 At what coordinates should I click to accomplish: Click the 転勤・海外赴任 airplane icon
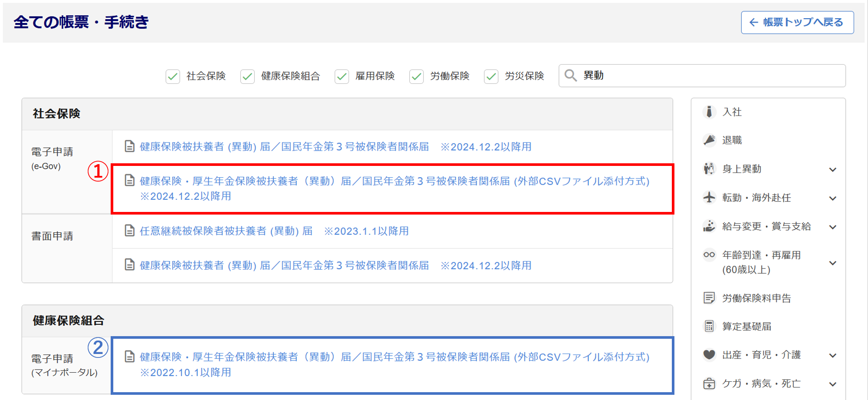pyautogui.click(x=709, y=197)
